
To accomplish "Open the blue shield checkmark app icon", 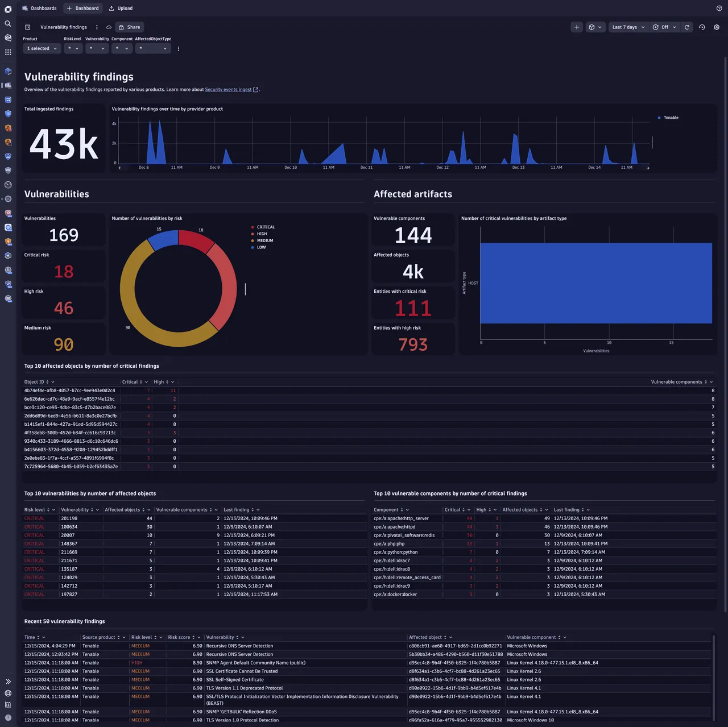I will 8,284.
